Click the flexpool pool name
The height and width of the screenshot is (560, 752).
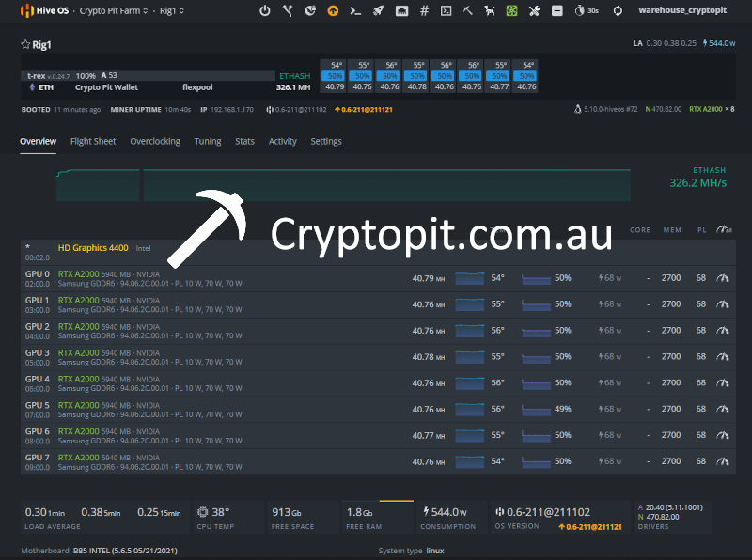197,87
